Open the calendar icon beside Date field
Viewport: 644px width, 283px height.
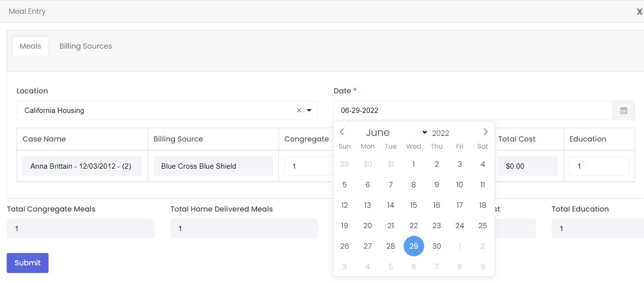point(624,111)
